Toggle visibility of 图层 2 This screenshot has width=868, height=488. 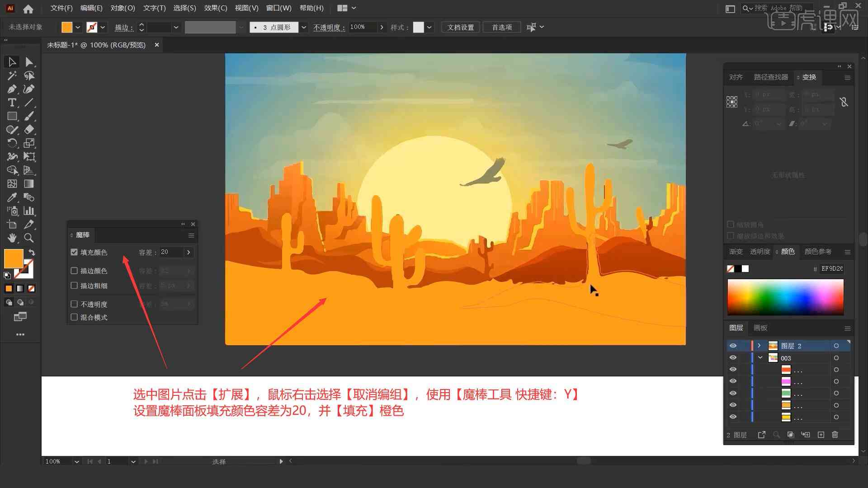[733, 346]
